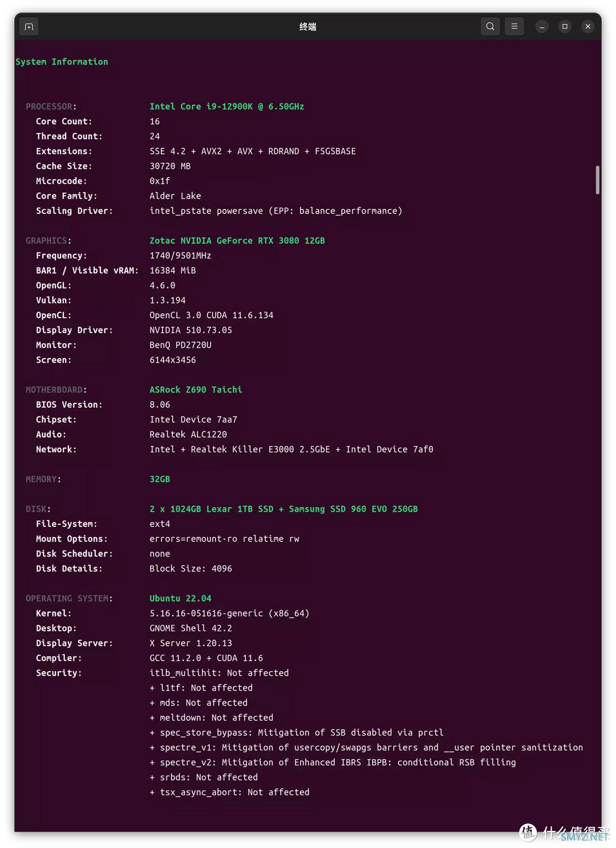The width and height of the screenshot is (616, 848).
Task: Click "OpenCL 3.0 CUDA 11.6.134" text
Action: [211, 315]
